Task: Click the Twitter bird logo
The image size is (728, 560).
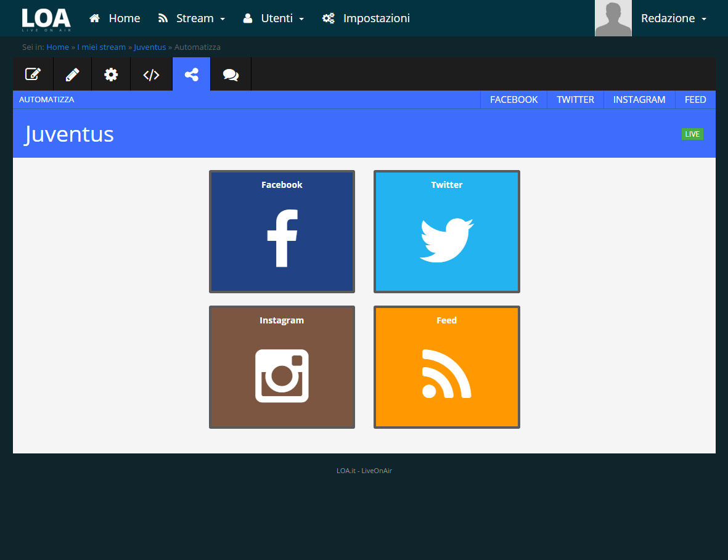Action: click(447, 240)
